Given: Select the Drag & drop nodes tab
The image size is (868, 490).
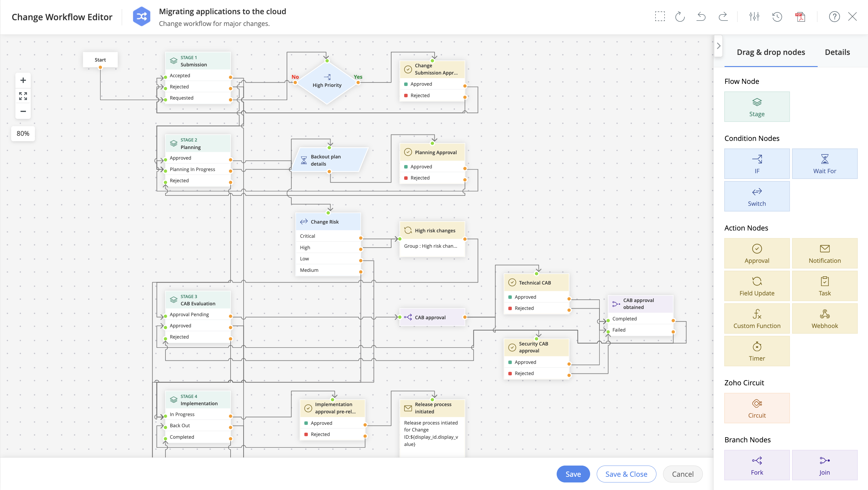Looking at the screenshot, I should pyautogui.click(x=771, y=52).
